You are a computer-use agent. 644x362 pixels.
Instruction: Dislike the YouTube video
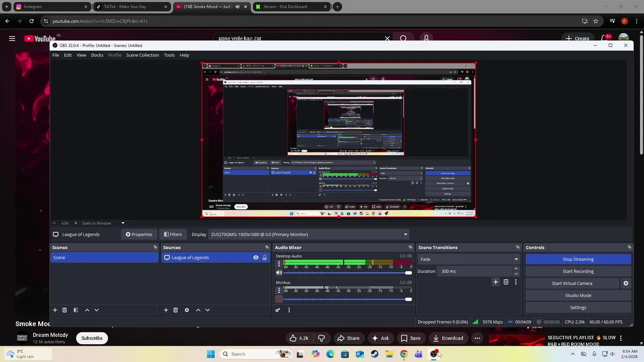[321, 338]
